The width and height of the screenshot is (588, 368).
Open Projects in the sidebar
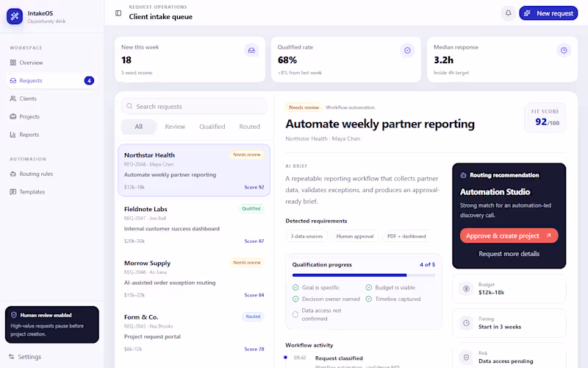click(51, 117)
